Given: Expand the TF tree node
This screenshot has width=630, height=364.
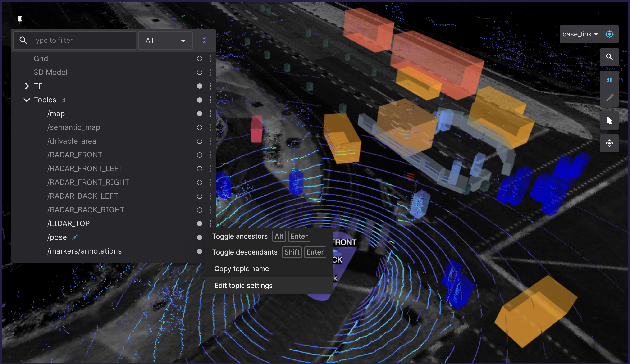Looking at the screenshot, I should (x=27, y=86).
